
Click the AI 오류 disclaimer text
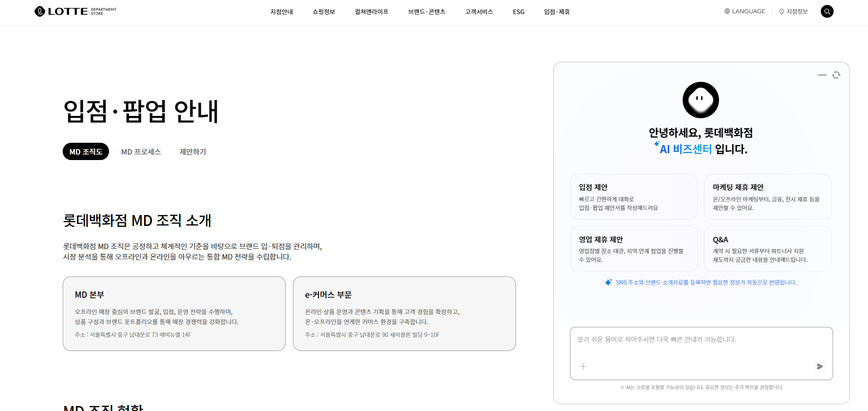click(702, 387)
